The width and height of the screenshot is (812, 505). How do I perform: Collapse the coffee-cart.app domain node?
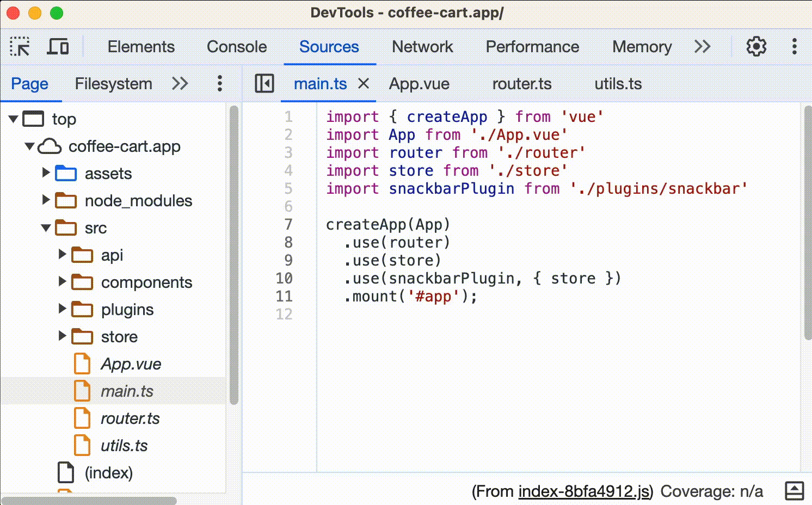[x=30, y=146]
